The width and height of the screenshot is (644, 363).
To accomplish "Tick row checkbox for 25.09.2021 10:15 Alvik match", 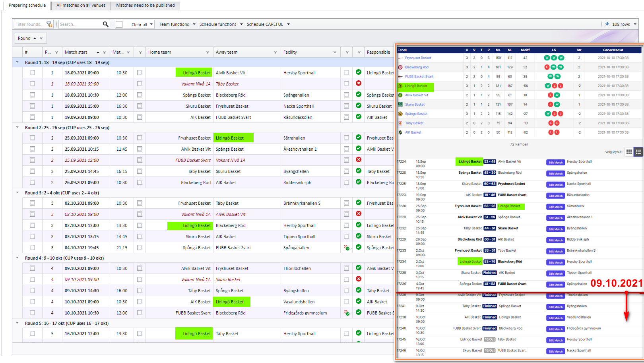I will (32, 149).
